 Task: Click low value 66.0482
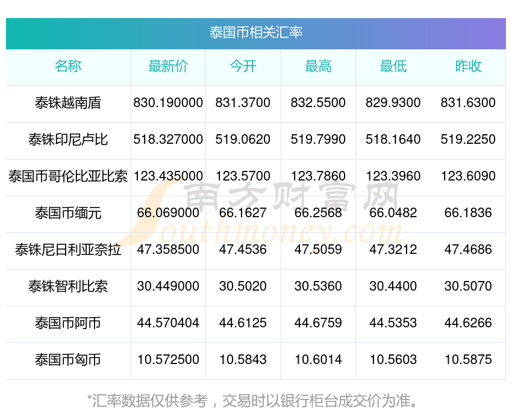(393, 213)
